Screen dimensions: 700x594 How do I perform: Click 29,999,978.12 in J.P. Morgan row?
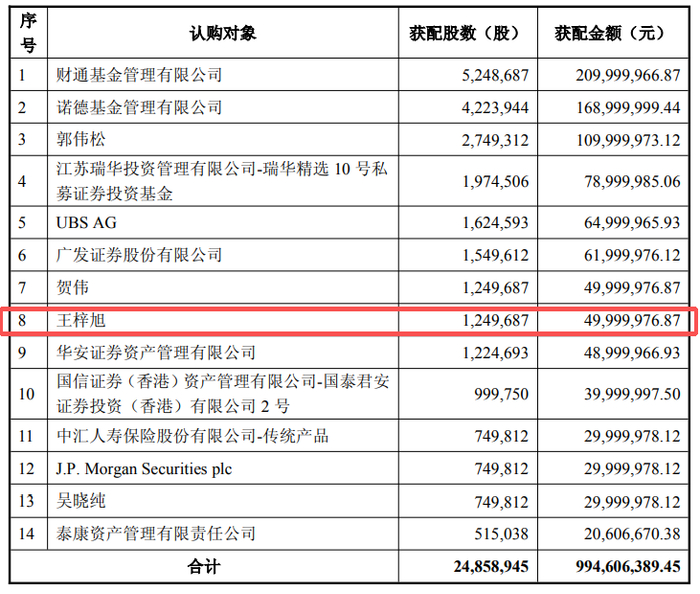(633, 469)
